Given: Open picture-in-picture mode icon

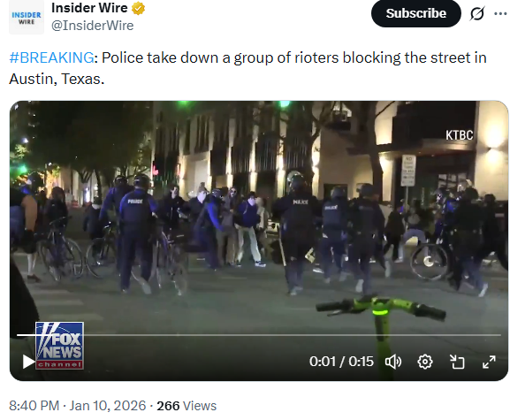Looking at the screenshot, I should 457,362.
